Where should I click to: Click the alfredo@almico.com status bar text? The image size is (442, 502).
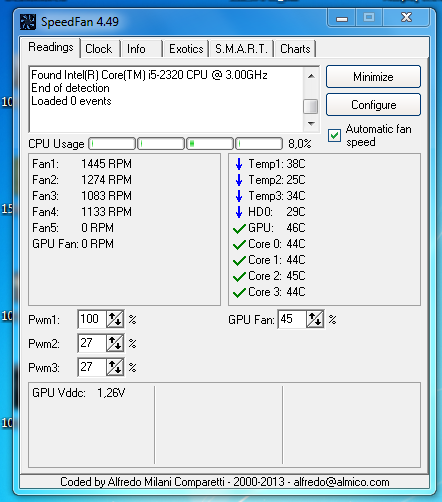coord(341,482)
